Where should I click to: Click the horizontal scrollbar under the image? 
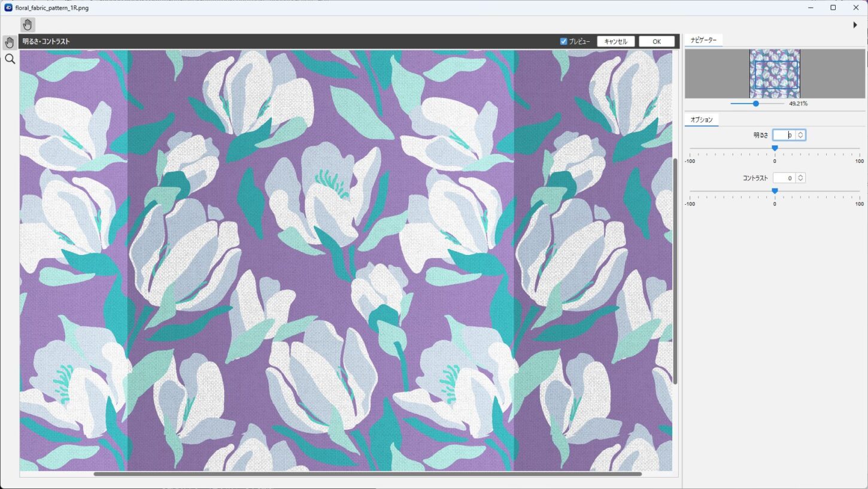pyautogui.click(x=368, y=474)
